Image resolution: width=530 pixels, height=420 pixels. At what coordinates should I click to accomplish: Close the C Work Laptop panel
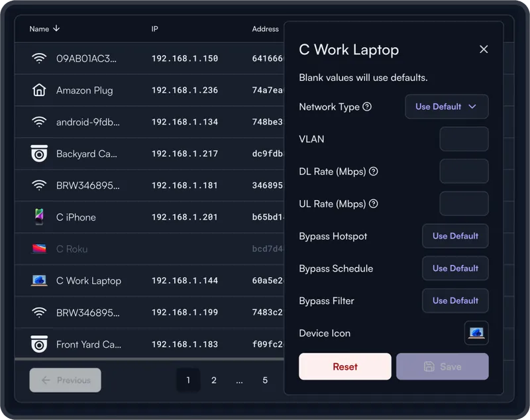click(484, 49)
